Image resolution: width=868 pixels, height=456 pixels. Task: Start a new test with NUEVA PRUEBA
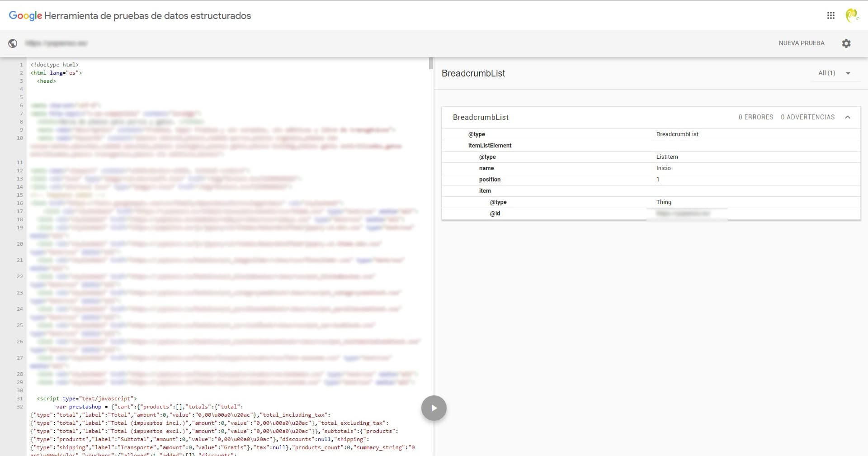(x=801, y=43)
